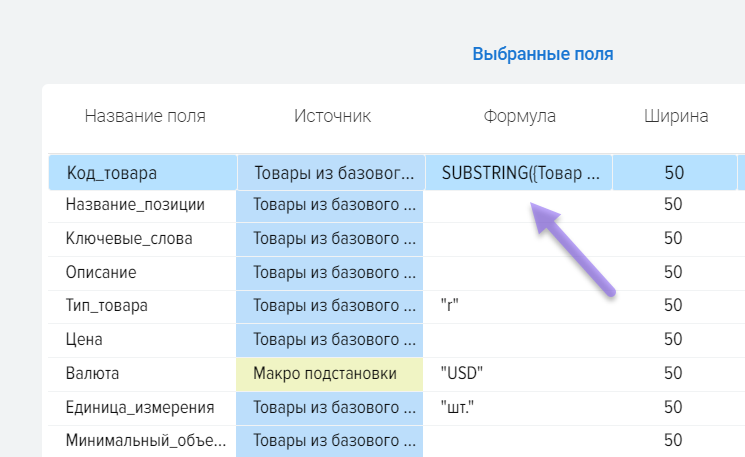Open the Выбранные поля tab
Viewport: 745px width, 457px height.
[542, 54]
